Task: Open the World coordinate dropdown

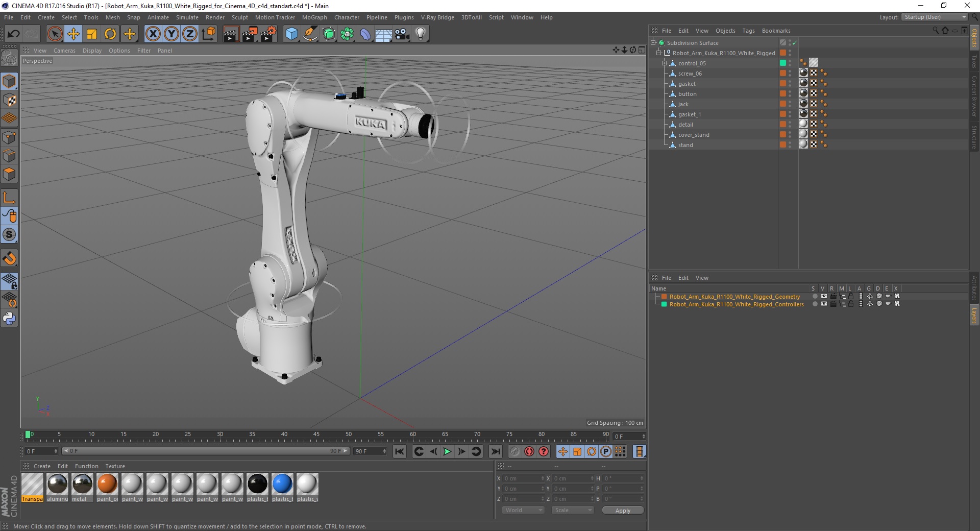Action: pos(523,510)
